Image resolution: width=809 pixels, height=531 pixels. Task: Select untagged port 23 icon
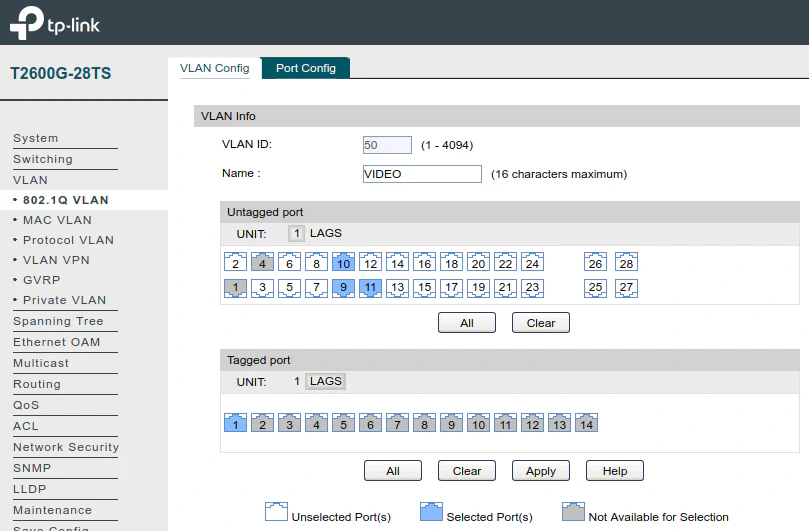[532, 288]
